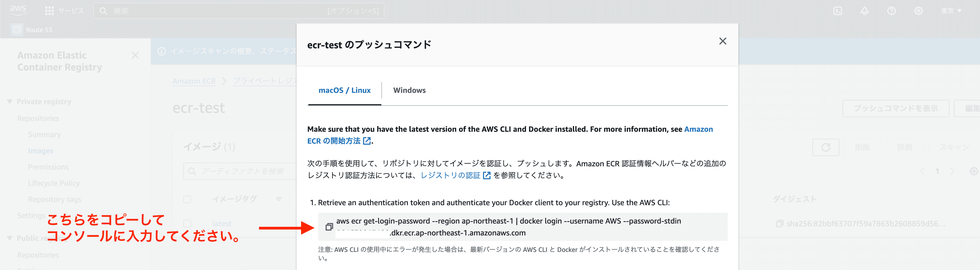Click プッシュコマンドを表示 button
Image resolution: width=980 pixels, height=270 pixels.
click(x=896, y=108)
